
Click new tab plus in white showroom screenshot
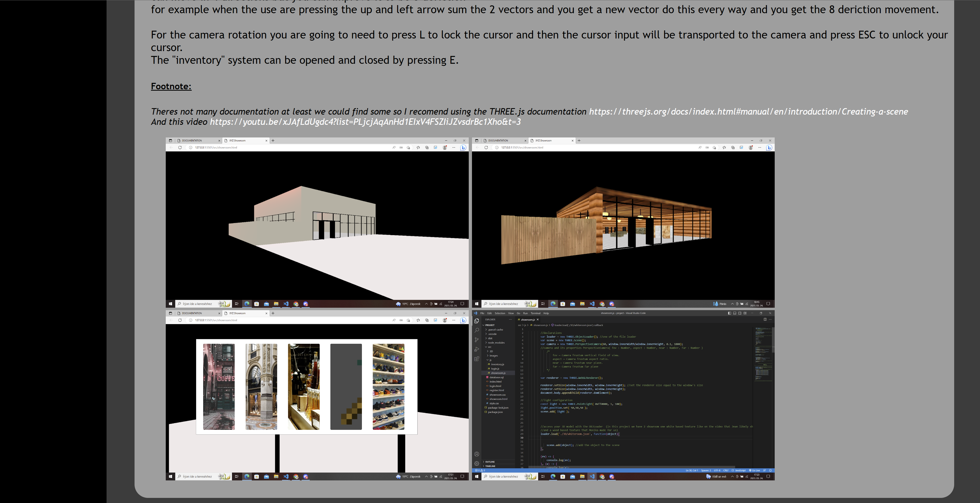pos(273,141)
